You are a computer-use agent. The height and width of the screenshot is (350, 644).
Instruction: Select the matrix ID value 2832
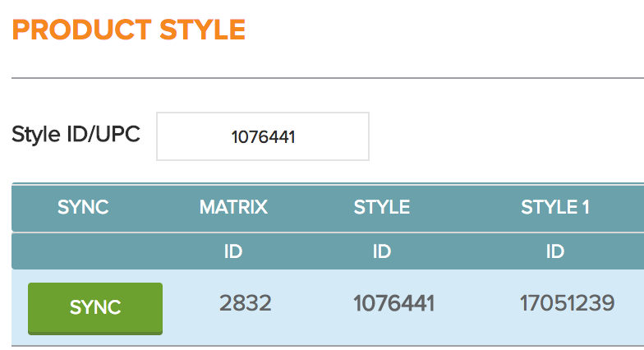point(245,304)
